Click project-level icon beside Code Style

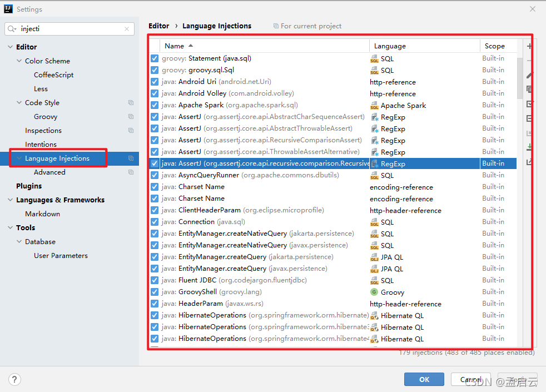131,103
